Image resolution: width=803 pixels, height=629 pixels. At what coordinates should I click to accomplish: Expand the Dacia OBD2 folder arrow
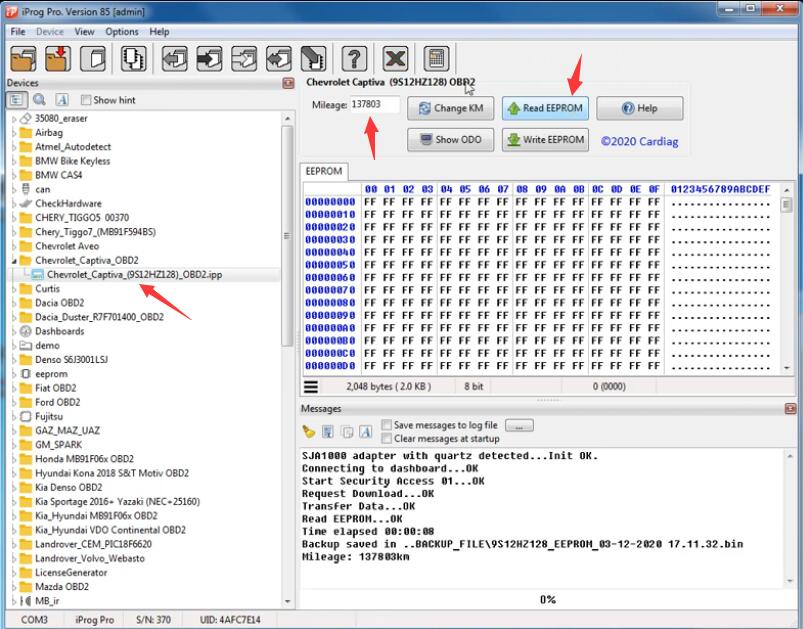tap(14, 303)
